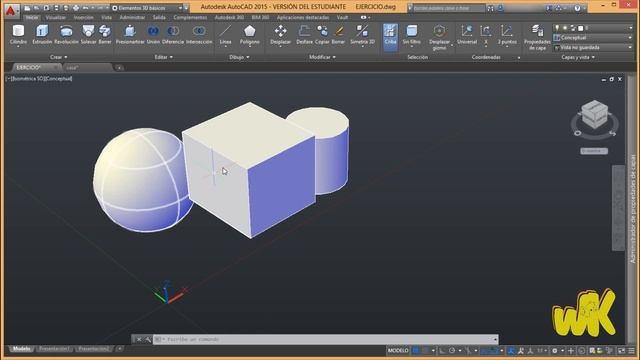Viewport: 640px width, 360px height.
Task: Switch to the Inserción ribbon tab
Action: (83, 18)
